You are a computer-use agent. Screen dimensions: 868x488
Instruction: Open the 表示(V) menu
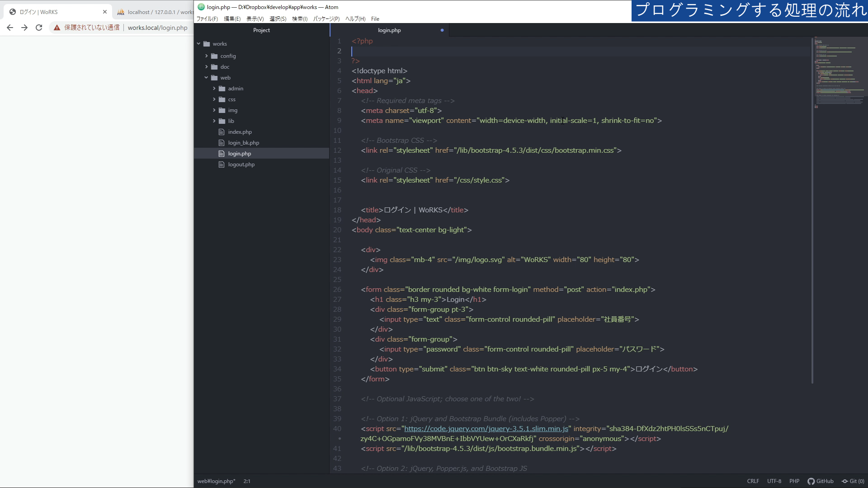click(x=255, y=19)
